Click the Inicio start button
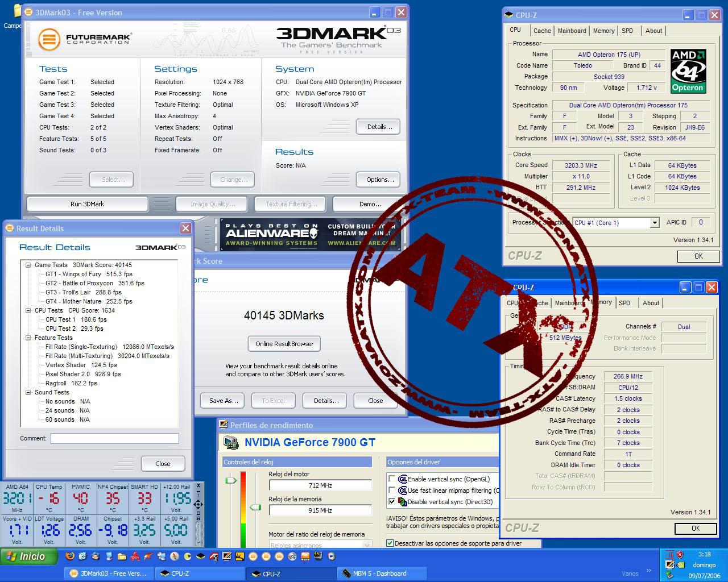The width and height of the screenshot is (728, 582). (x=30, y=556)
